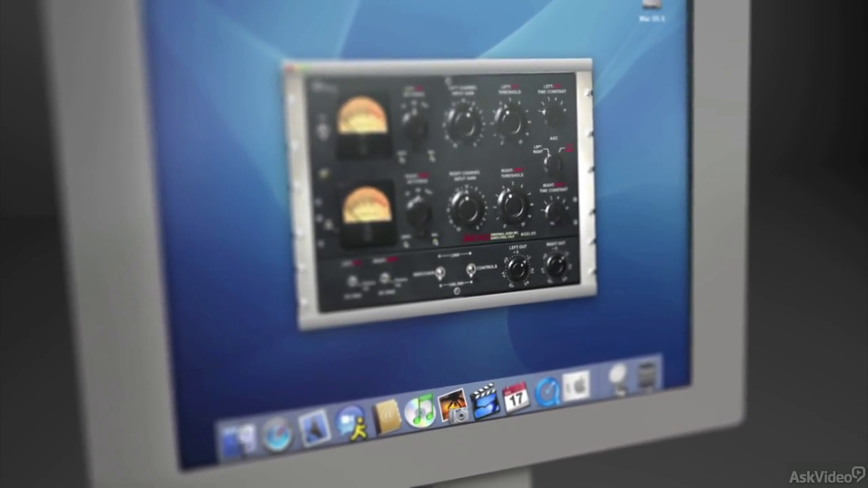Open the Mail stamp icon in the Dock
Image resolution: width=868 pixels, height=488 pixels.
coord(314,428)
